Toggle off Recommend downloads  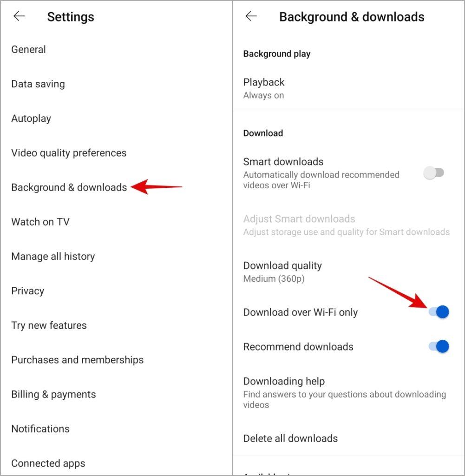[x=439, y=346]
